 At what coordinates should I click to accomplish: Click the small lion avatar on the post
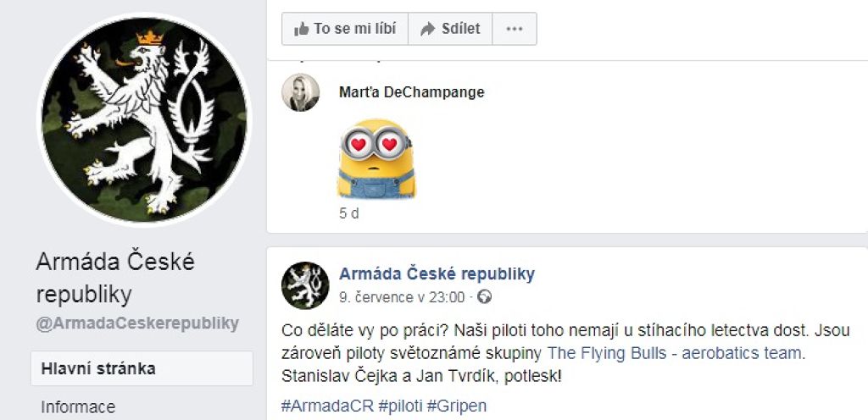point(305,285)
